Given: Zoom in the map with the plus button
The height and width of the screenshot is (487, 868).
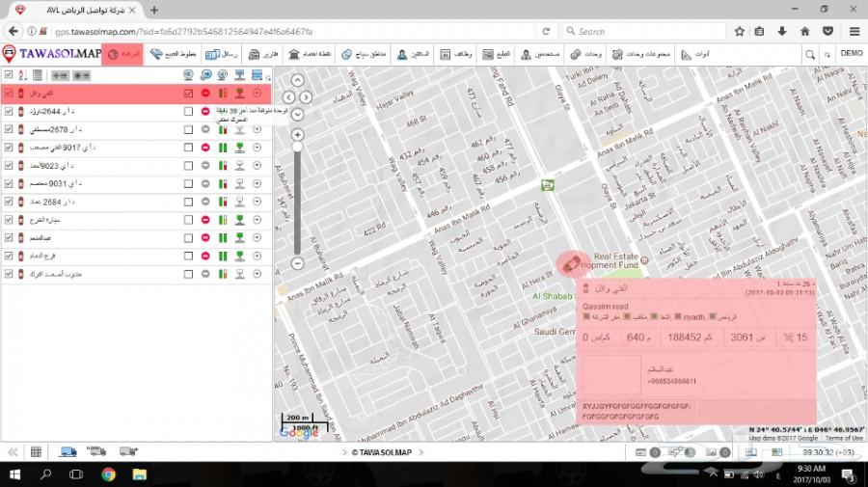Looking at the screenshot, I should point(297,134).
